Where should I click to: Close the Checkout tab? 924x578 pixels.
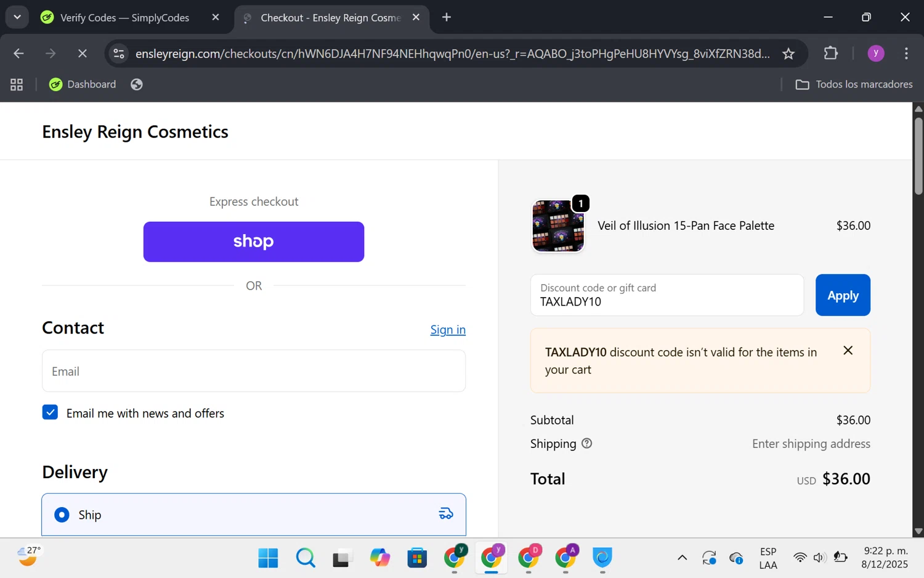coord(416,17)
